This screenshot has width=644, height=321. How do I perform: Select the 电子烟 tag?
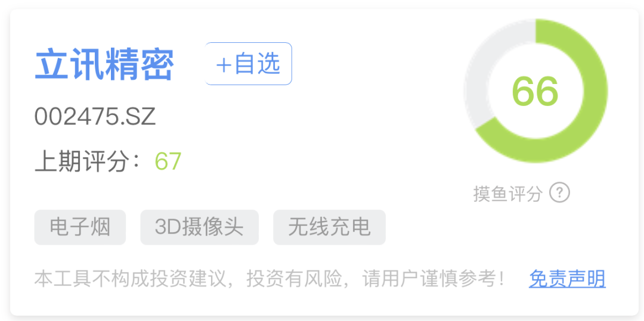point(80,227)
